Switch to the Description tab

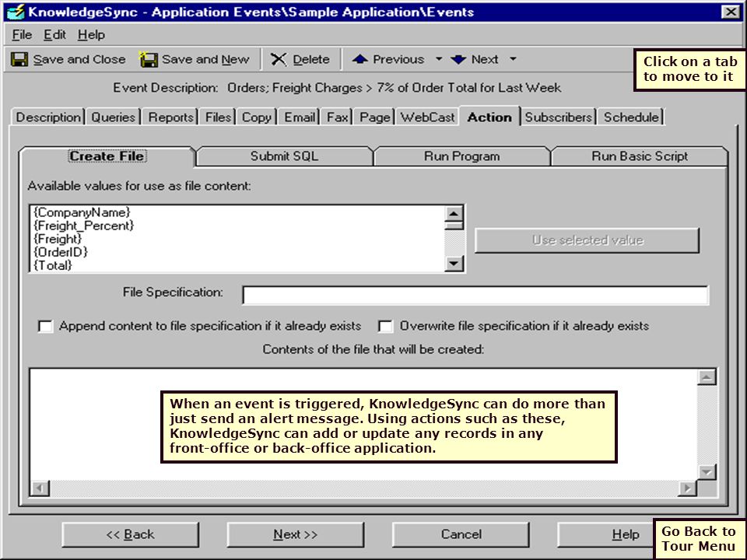pyautogui.click(x=48, y=117)
